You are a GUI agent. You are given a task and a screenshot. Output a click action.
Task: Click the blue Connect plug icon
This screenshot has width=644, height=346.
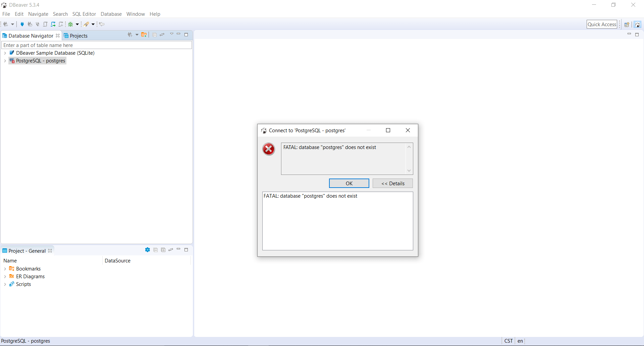(x=22, y=24)
